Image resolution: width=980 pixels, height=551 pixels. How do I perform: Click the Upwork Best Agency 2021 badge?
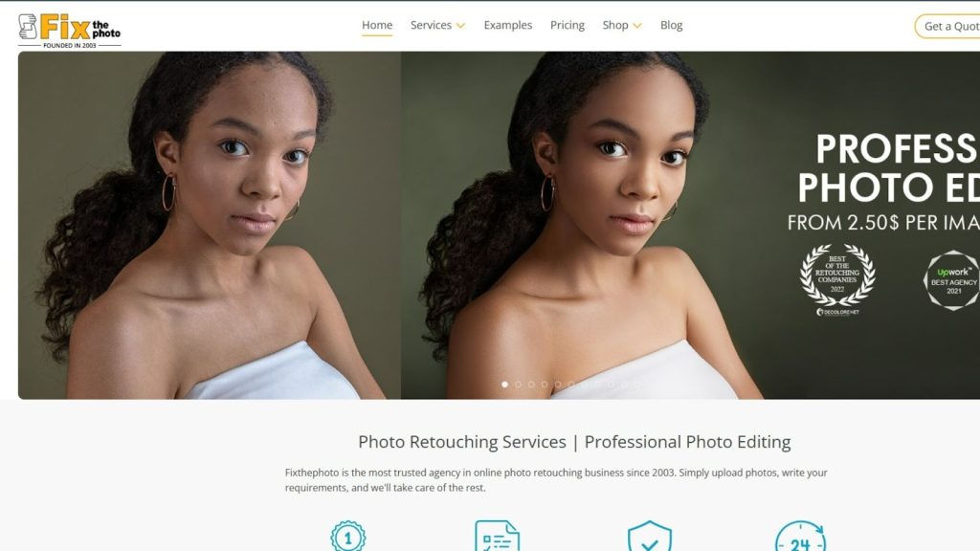coord(952,279)
